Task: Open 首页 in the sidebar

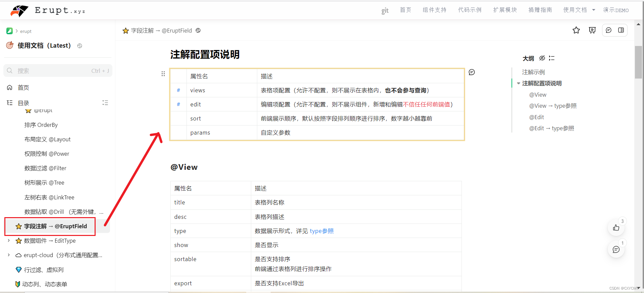Action: (23, 88)
